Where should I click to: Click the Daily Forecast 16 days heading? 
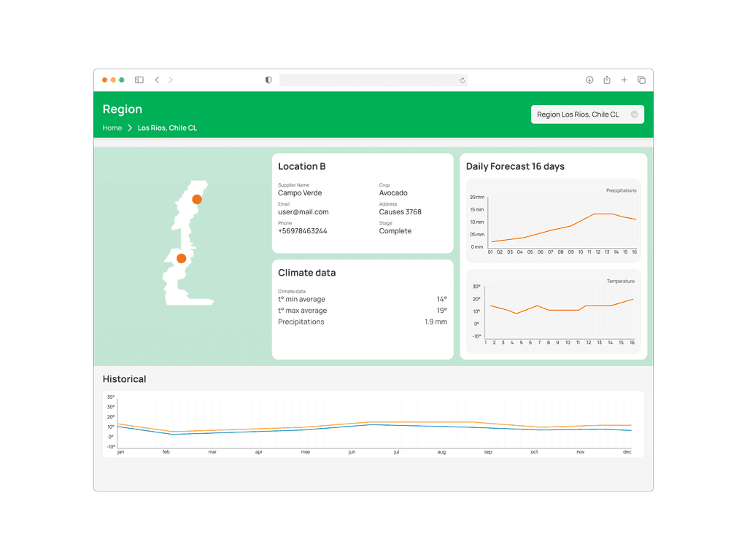point(515,166)
